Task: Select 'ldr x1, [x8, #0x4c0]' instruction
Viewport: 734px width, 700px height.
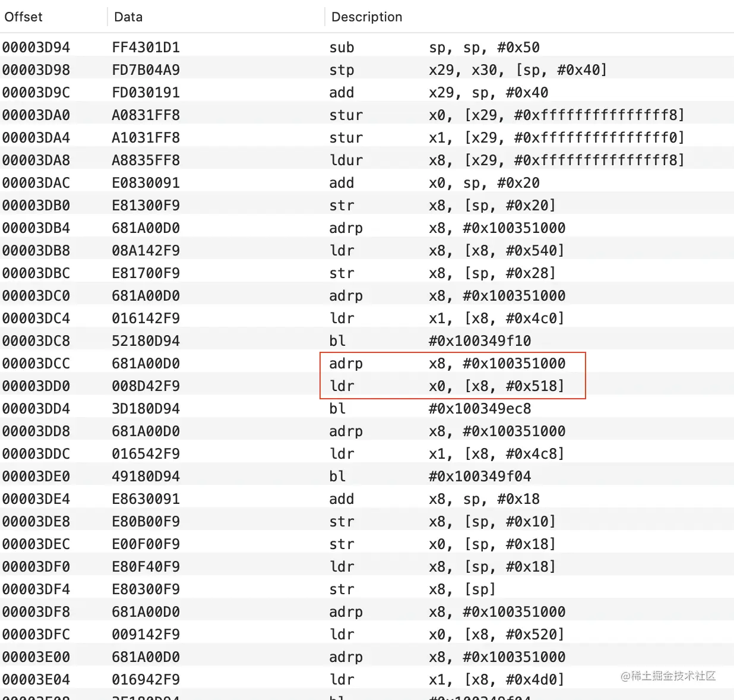Action: pyautogui.click(x=447, y=319)
